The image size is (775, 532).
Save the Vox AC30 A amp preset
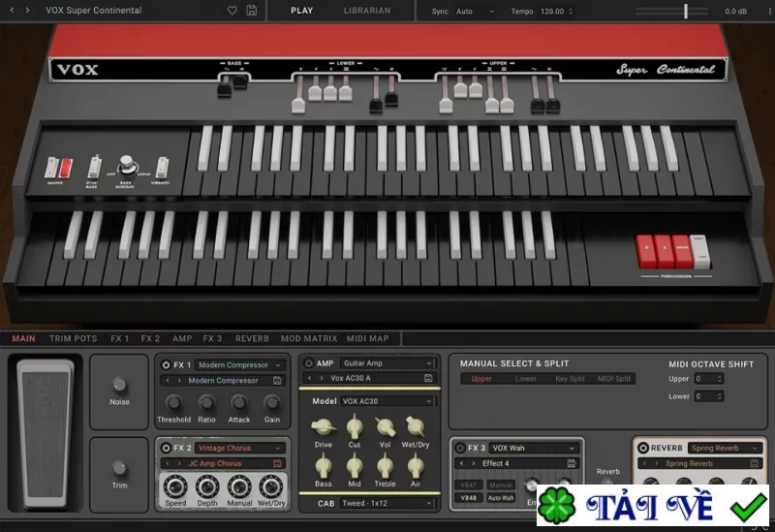428,378
